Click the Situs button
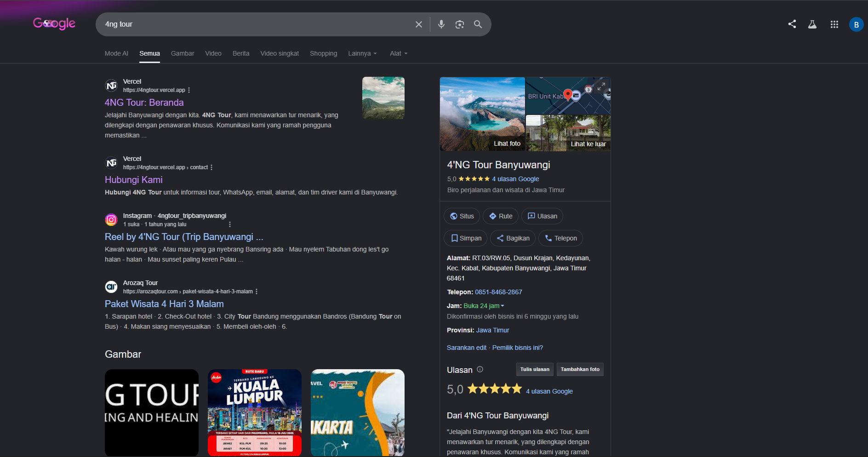 coord(462,216)
